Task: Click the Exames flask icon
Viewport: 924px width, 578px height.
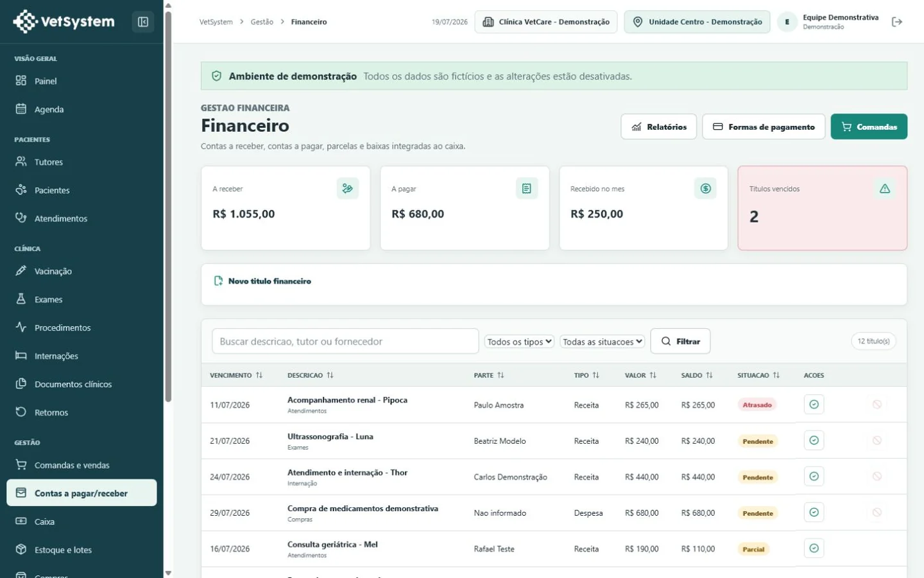Action: (21, 299)
